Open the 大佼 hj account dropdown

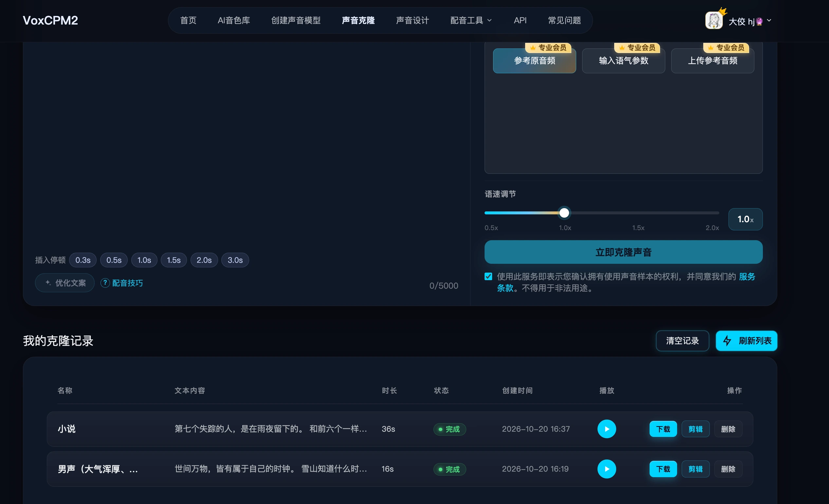pos(750,21)
